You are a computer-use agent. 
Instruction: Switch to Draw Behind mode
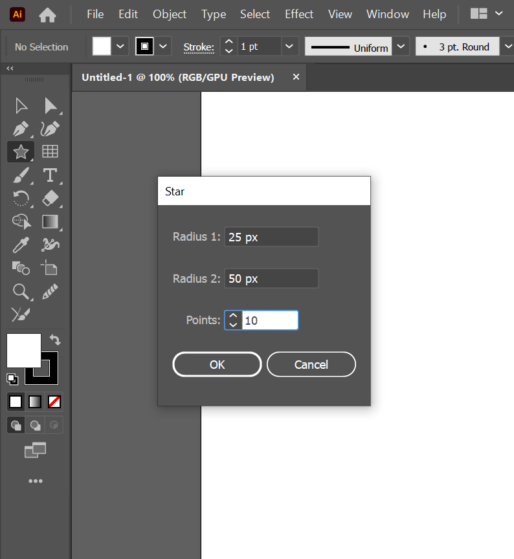(35, 425)
